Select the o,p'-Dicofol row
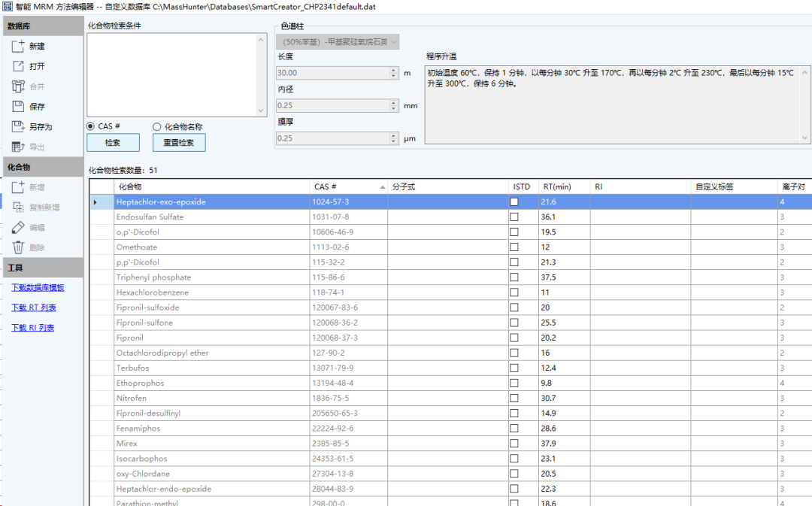812x506 pixels. (x=450, y=232)
